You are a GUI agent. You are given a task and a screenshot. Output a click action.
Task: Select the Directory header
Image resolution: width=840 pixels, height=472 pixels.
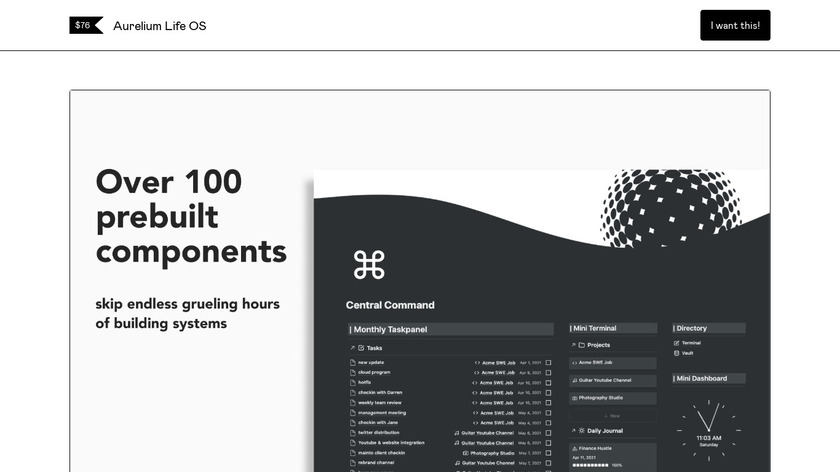(x=709, y=328)
